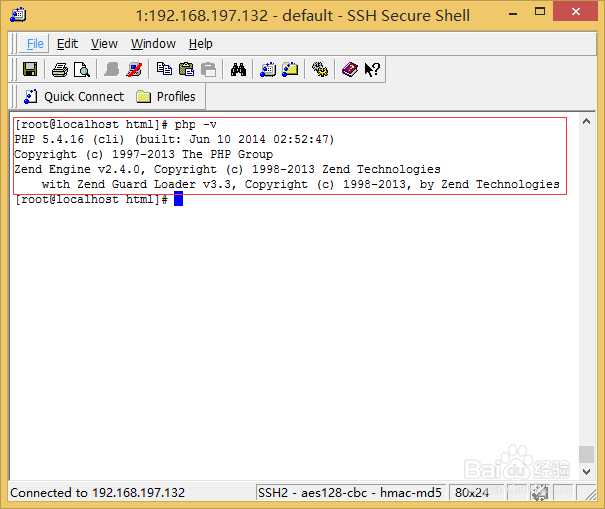Screen dimensions: 605x509
Task: Click the Quick Connect button
Action: coord(74,96)
